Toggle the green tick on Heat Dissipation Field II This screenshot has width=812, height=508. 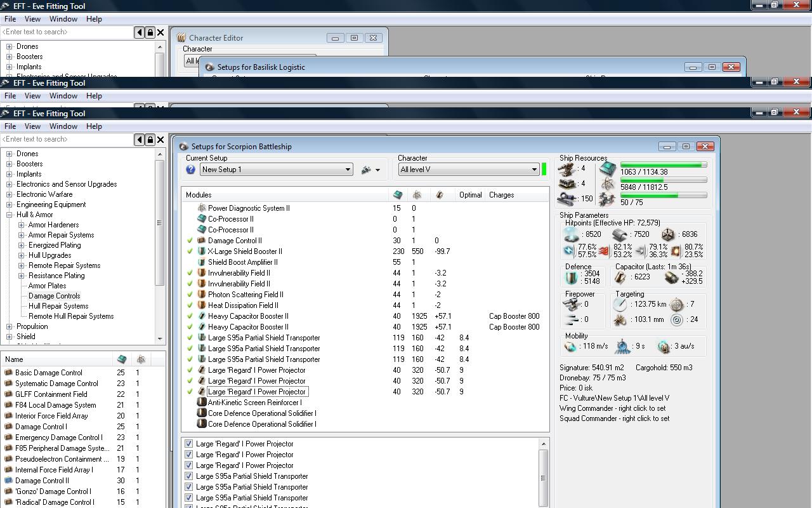click(x=190, y=305)
